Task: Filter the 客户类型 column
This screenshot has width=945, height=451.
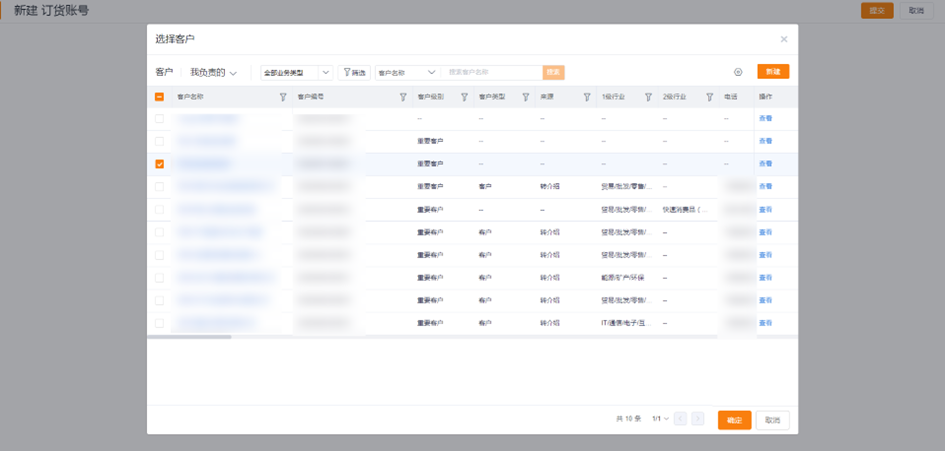Action: tap(526, 96)
